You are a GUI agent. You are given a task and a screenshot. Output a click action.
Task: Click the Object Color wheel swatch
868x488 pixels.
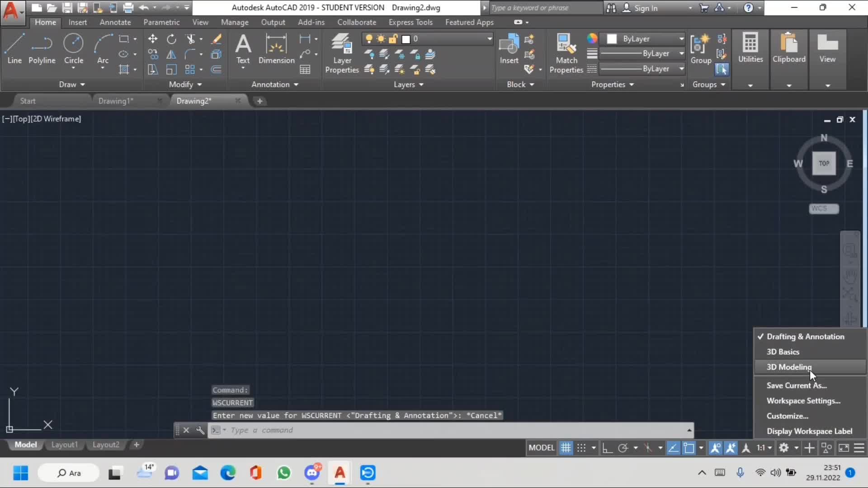click(x=592, y=39)
